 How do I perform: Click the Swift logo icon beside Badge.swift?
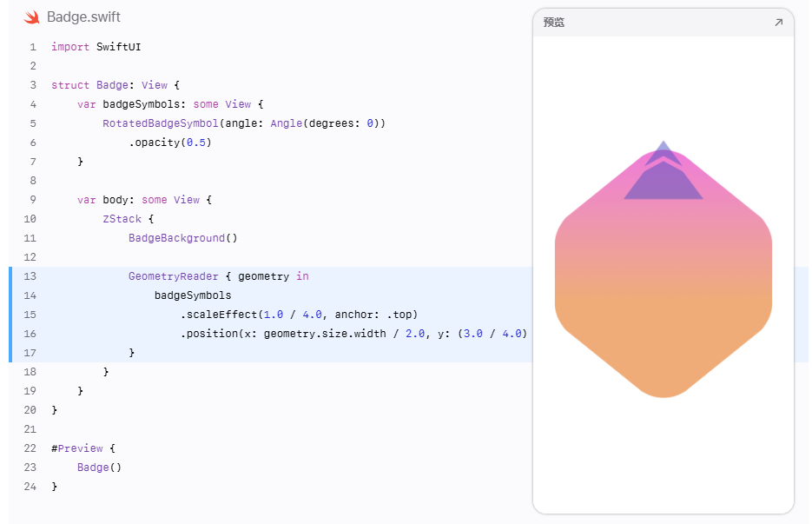(31, 17)
